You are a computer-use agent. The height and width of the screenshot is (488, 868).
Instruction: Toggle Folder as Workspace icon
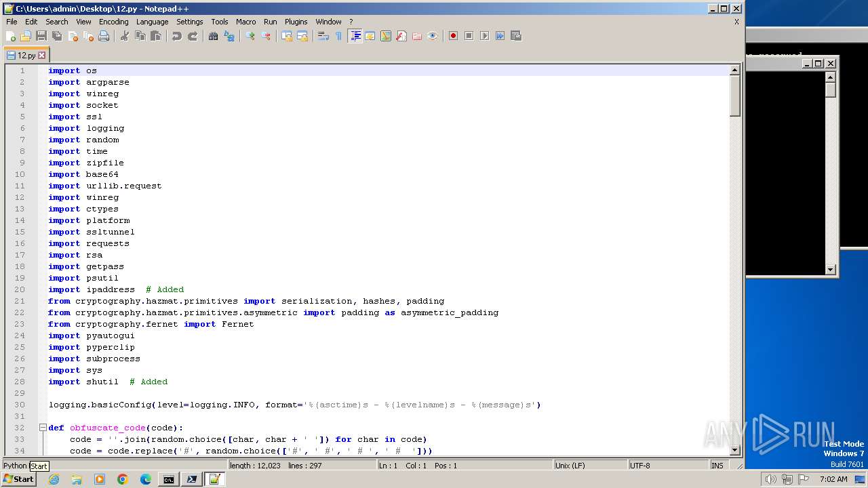point(416,36)
